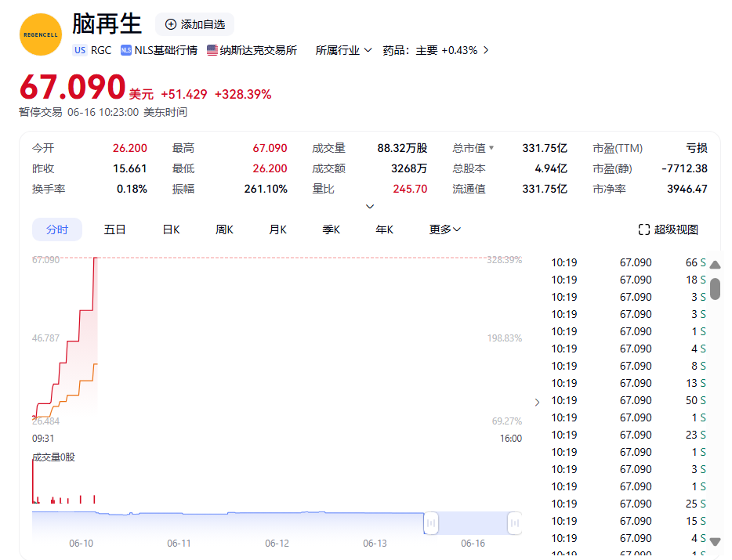Click the NLS basic quotes icon
This screenshot has height=560, width=732.
[126, 50]
